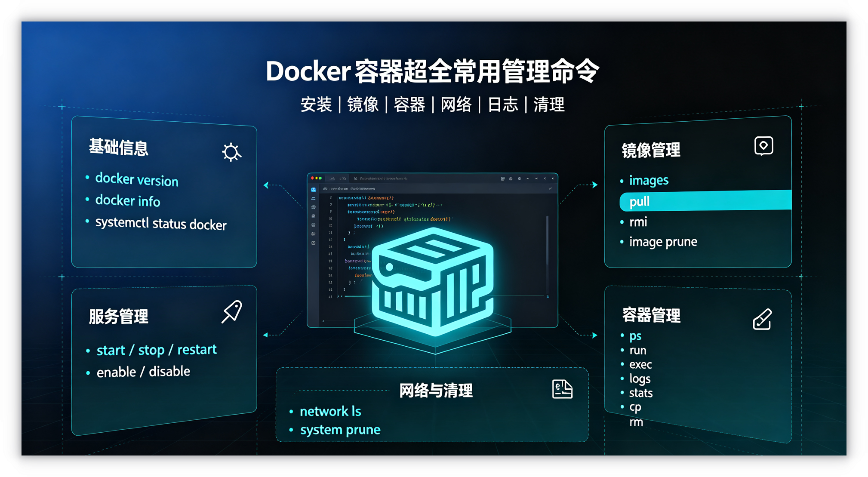Click the 安装 item in subtitle
Image resolution: width=868 pixels, height=477 pixels.
pyautogui.click(x=316, y=105)
